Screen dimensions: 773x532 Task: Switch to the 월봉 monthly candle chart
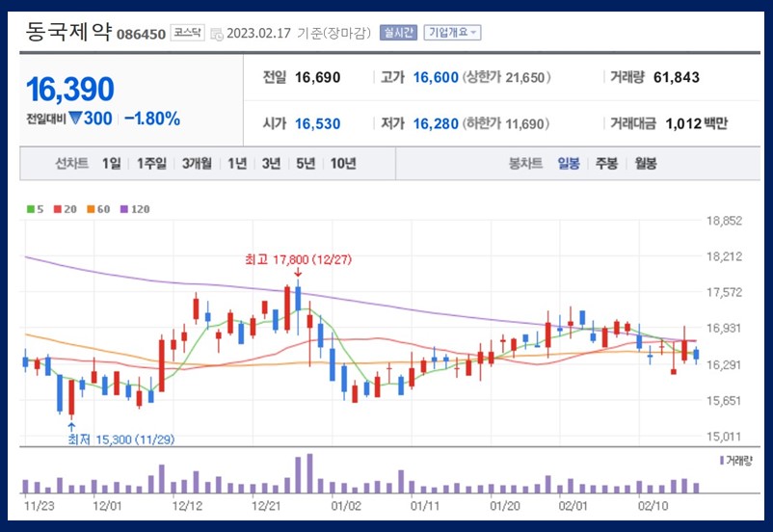(646, 163)
